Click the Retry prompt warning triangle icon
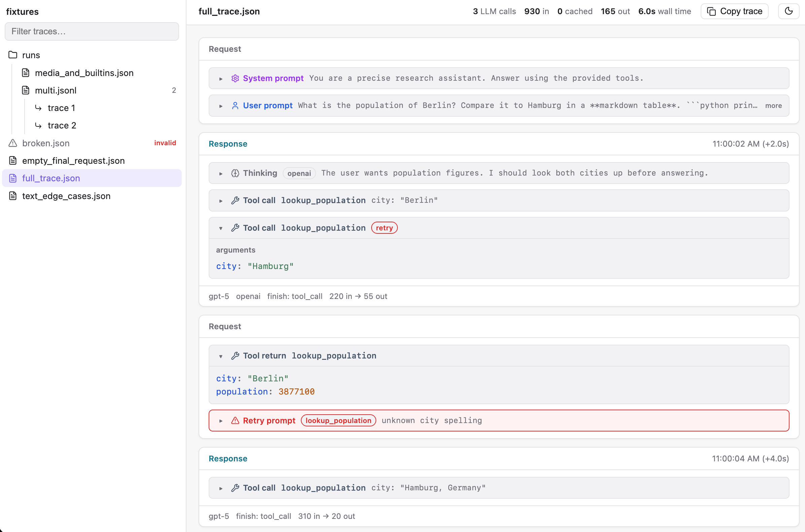The image size is (805, 532). click(x=235, y=421)
